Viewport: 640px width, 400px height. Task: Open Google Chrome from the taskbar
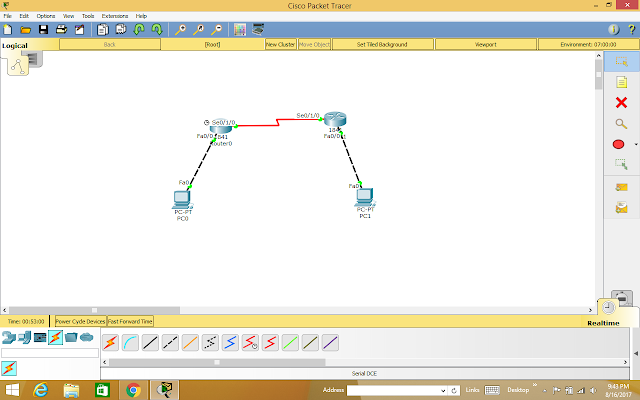(133, 390)
